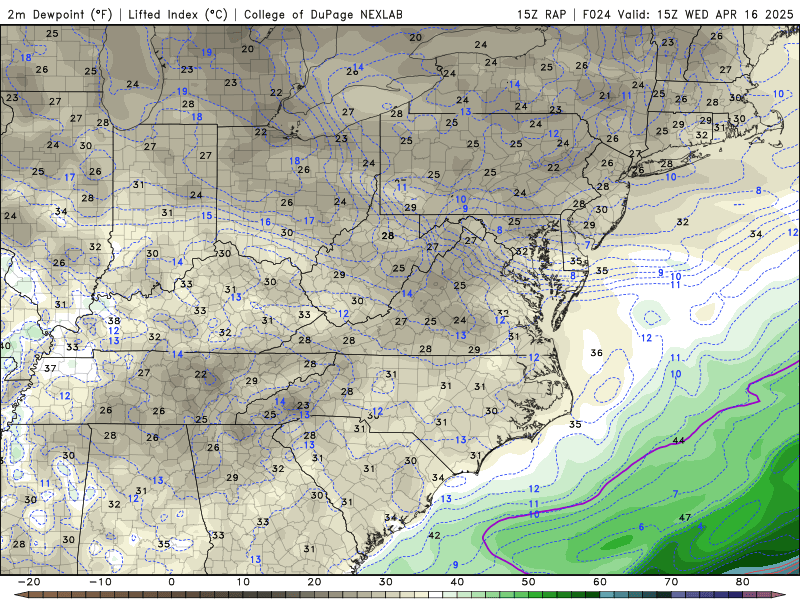Click the "2m Dewpoint (°F)" title text

pyautogui.click(x=59, y=14)
